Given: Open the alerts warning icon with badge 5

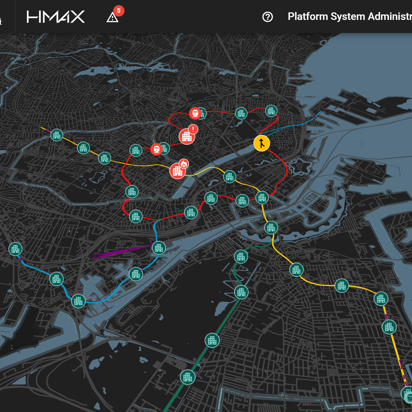Looking at the screenshot, I should coord(113,17).
